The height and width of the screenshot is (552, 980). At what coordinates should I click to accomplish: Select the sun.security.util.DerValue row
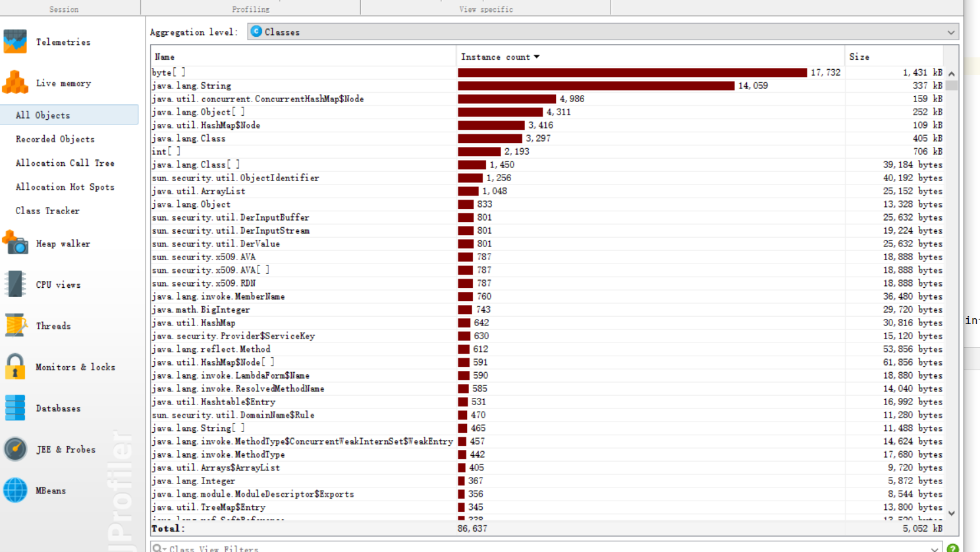547,244
